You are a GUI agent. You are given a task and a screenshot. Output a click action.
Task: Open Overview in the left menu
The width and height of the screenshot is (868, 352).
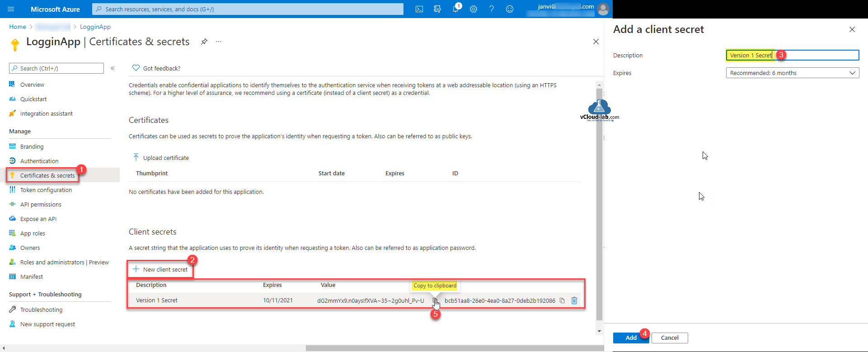tap(32, 84)
